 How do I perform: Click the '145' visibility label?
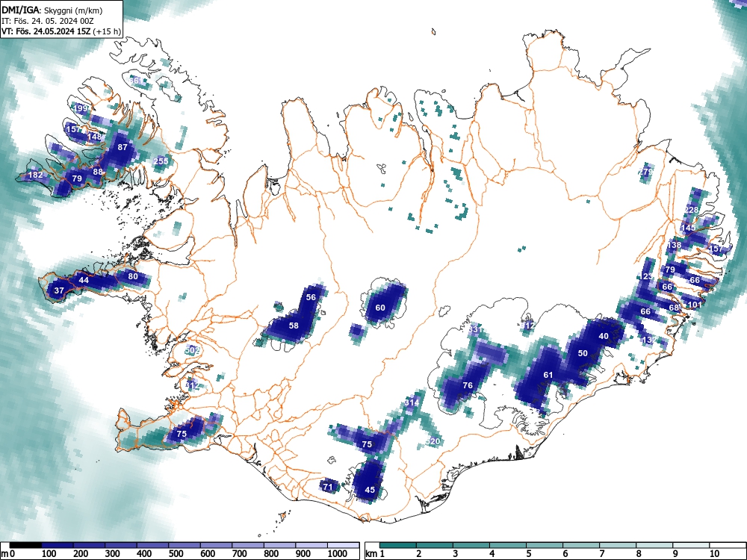click(x=688, y=228)
